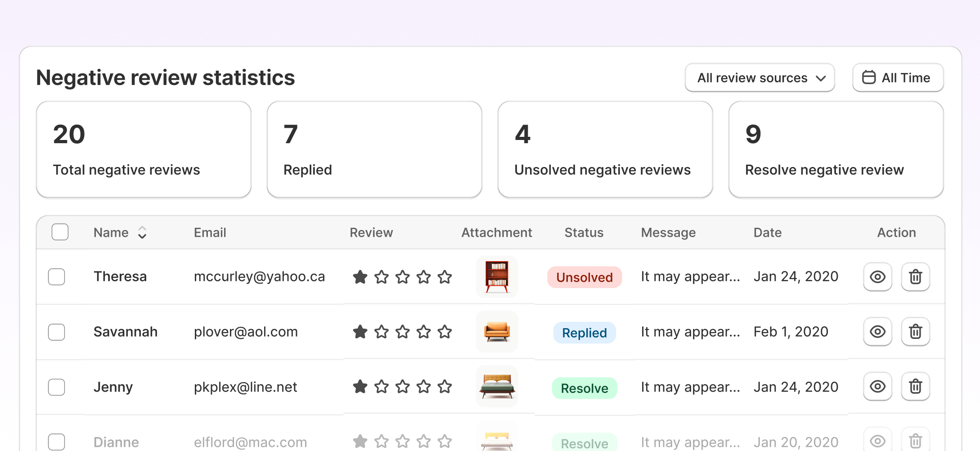This screenshot has height=451, width=980.
Task: Select all rows using header checkbox
Action: (60, 232)
